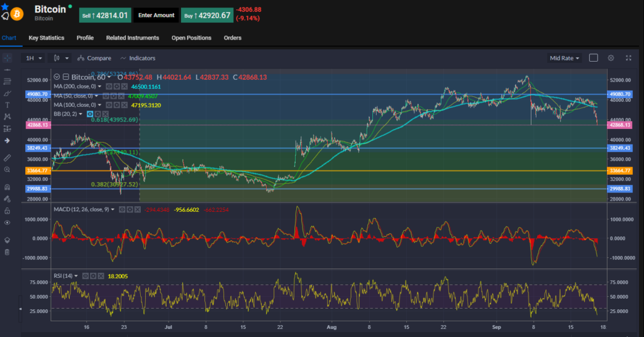Toggle MA 50 visibility eye

tap(106, 96)
